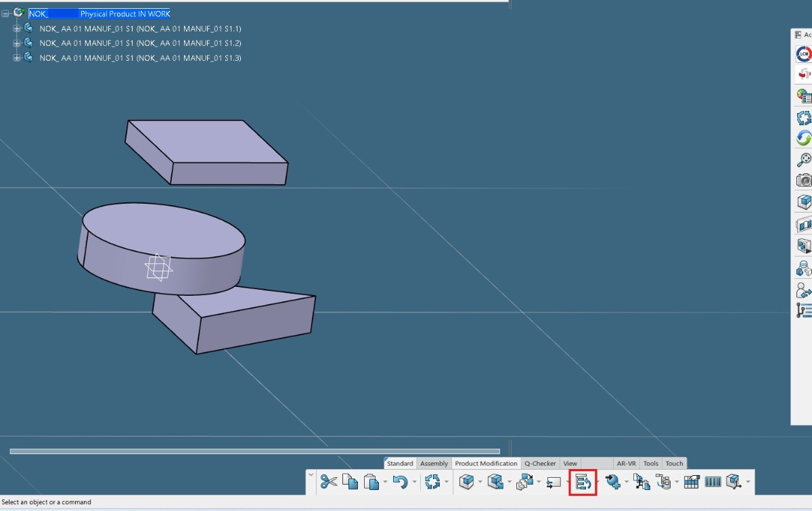Click the red-highlighted tree reorder icon
The height and width of the screenshot is (511, 812).
coord(583,482)
